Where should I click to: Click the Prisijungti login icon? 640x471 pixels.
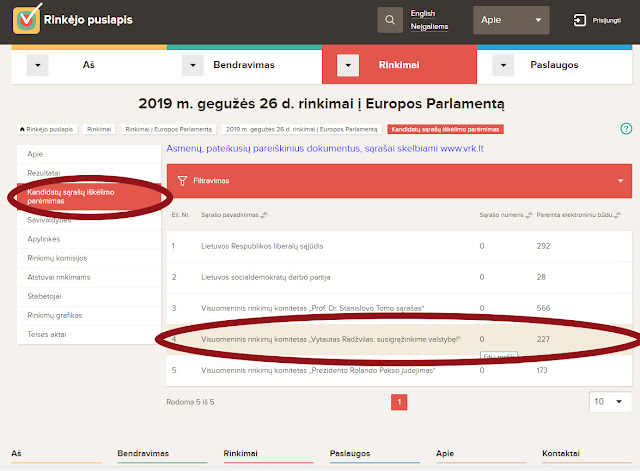pos(580,20)
